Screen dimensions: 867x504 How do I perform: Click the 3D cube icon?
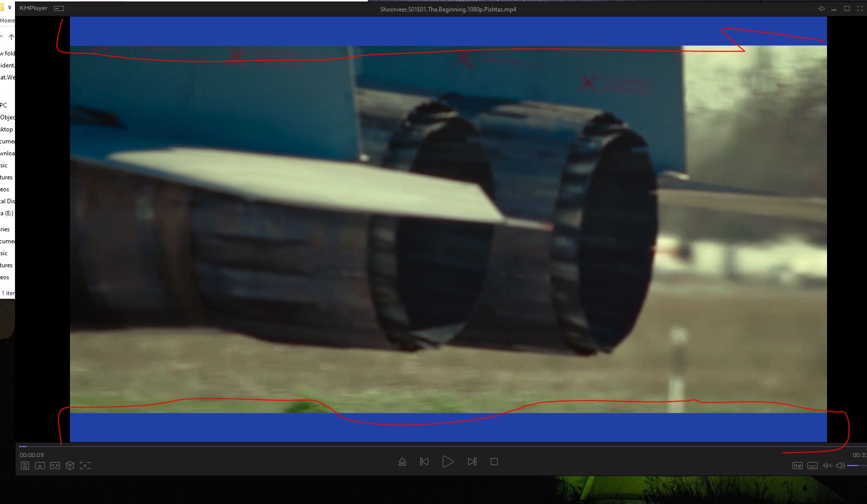click(x=70, y=466)
